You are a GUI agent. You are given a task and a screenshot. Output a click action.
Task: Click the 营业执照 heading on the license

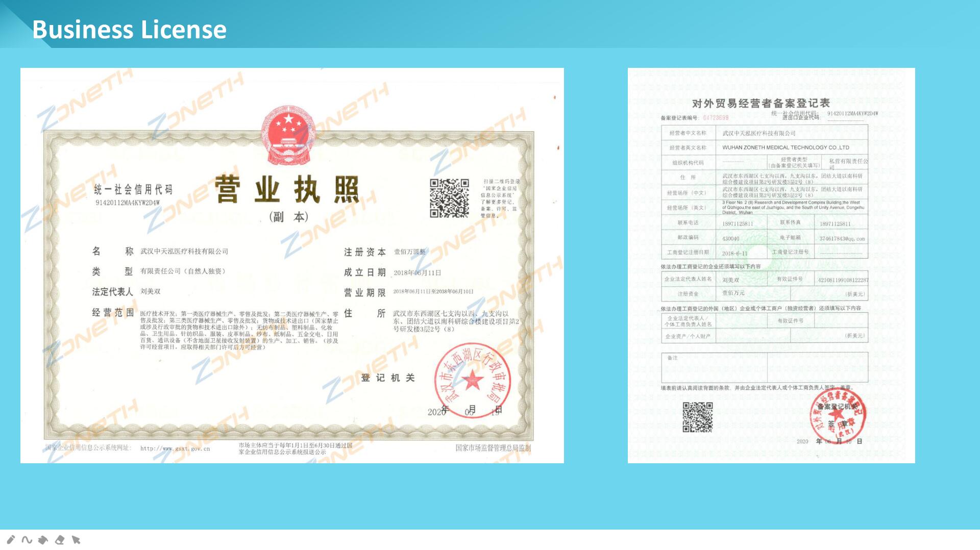click(287, 189)
